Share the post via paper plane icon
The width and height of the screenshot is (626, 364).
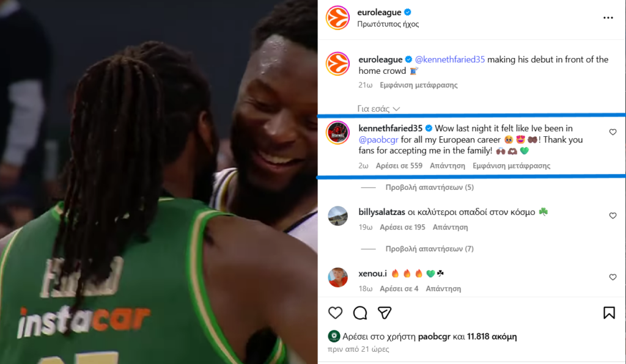click(385, 313)
